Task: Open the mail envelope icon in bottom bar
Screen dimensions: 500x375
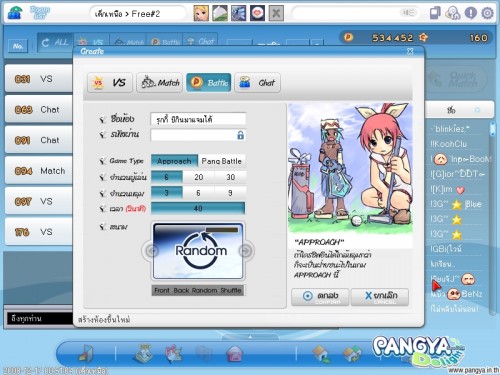Action: coord(235,354)
